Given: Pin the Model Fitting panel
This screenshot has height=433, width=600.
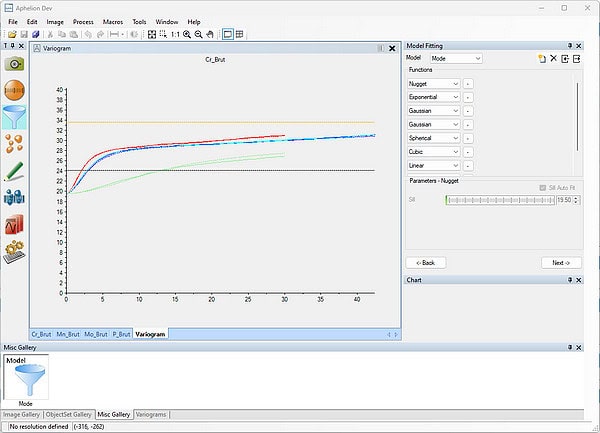Looking at the screenshot, I should (570, 46).
